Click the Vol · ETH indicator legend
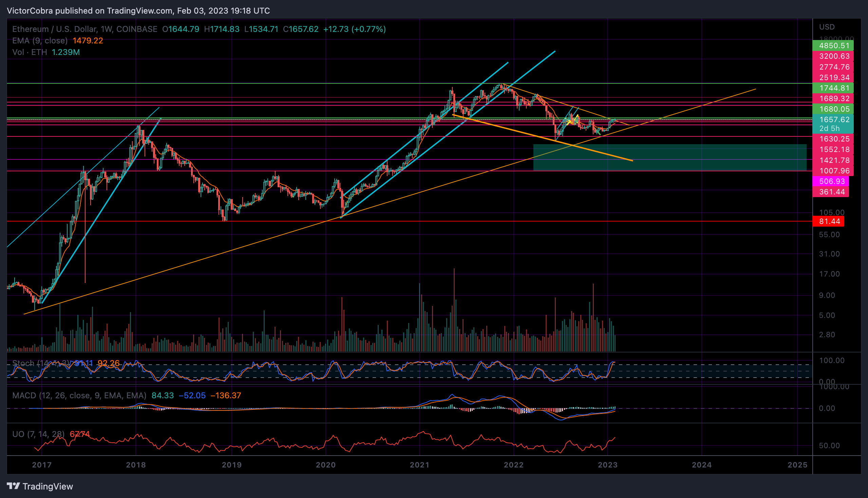Image resolution: width=868 pixels, height=498 pixels. tap(30, 52)
